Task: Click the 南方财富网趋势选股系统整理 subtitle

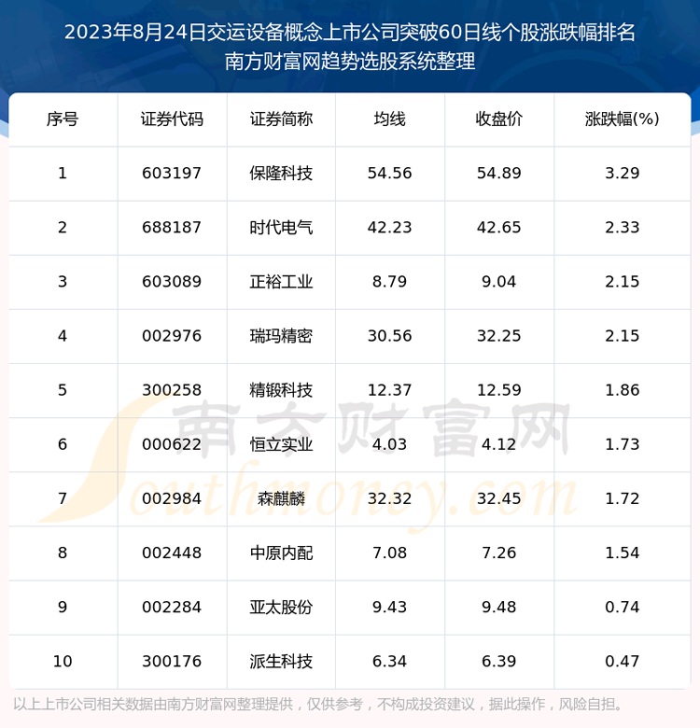Action: 350,62
